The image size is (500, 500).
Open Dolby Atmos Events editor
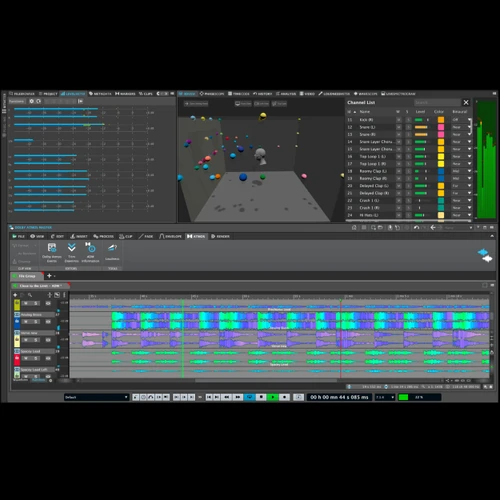52,252
